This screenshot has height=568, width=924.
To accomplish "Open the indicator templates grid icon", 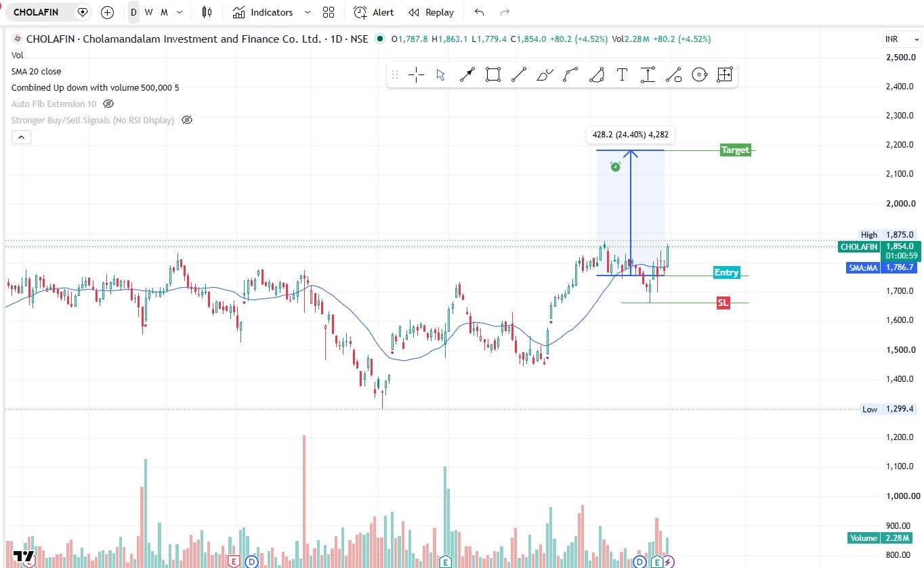I will coord(329,12).
